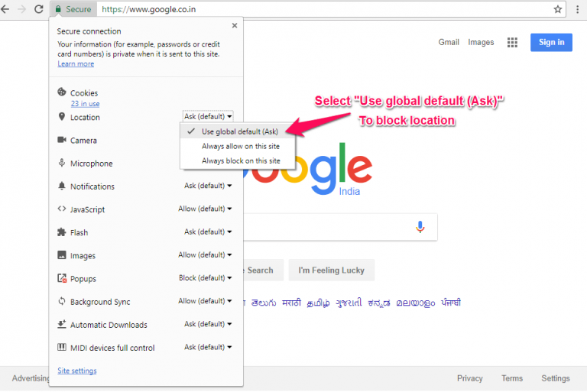Viewport: 587px width, 392px height.
Task: Click the Secure connection heading text
Action: click(x=89, y=31)
